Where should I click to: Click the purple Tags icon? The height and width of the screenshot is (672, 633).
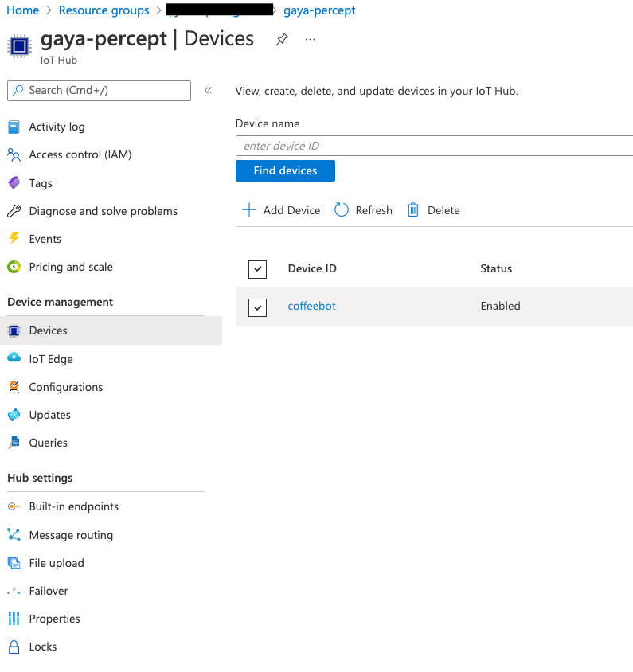tap(14, 183)
